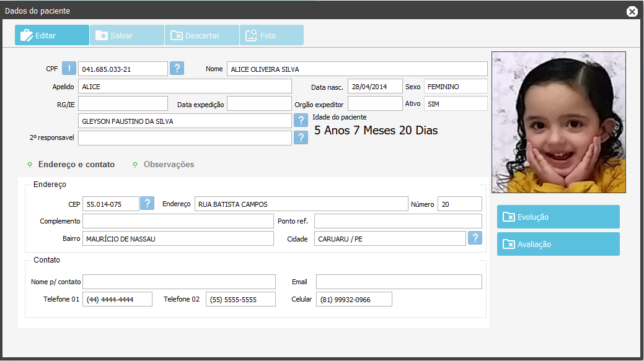Click the patient photo thumbnail
Viewport: 644px width, 361px height.
558,122
